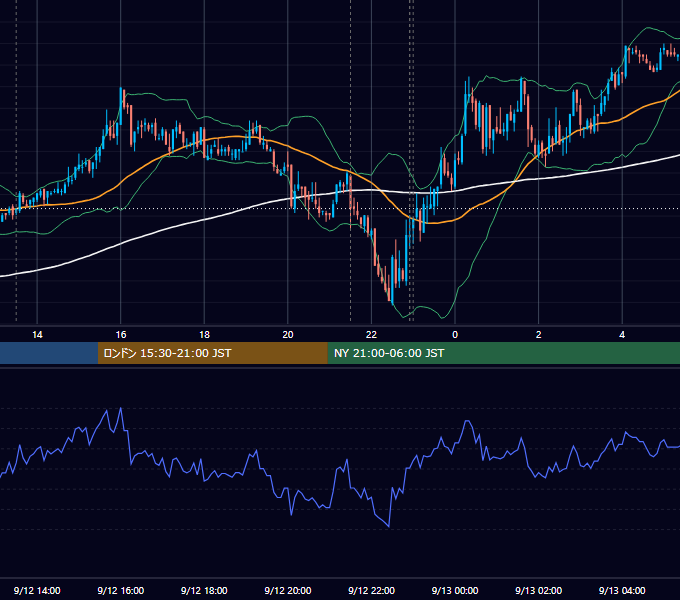Click the upper axis label 4

(622, 335)
